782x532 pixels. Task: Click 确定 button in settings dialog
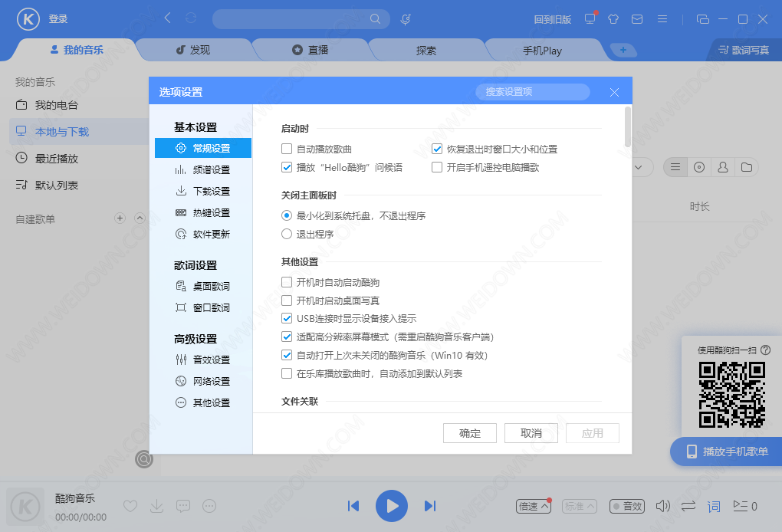pyautogui.click(x=470, y=433)
